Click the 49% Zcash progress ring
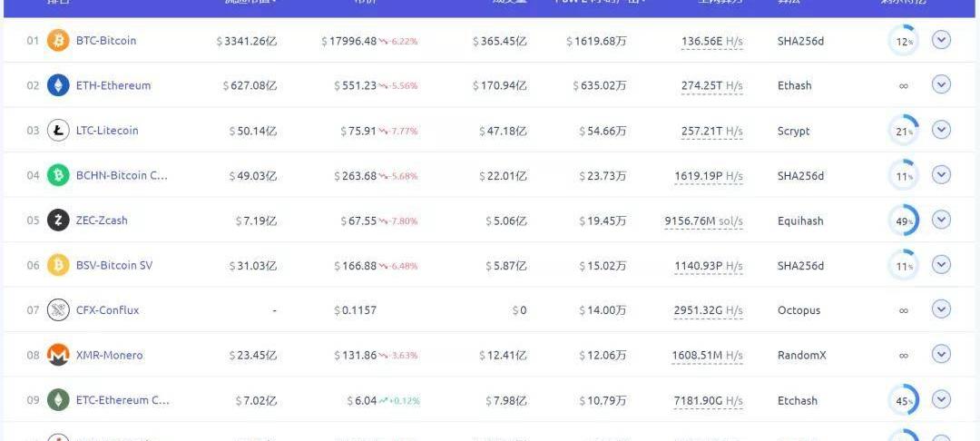Image resolution: width=980 pixels, height=441 pixels. pyautogui.click(x=903, y=220)
